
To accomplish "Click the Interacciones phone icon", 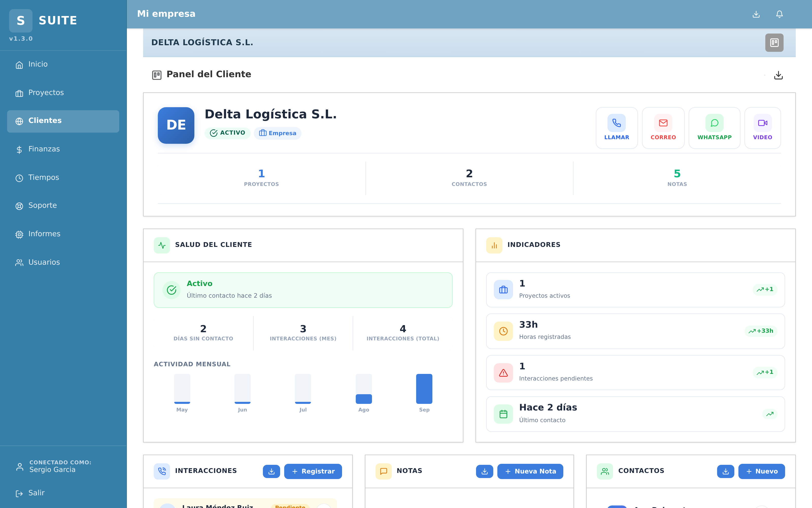I will tap(162, 471).
